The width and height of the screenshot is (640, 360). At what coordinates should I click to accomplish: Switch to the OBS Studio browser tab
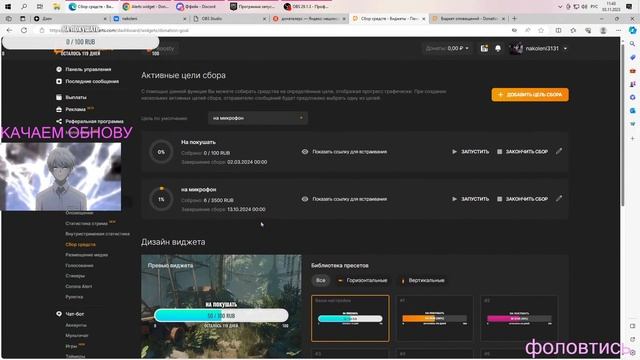point(229,19)
